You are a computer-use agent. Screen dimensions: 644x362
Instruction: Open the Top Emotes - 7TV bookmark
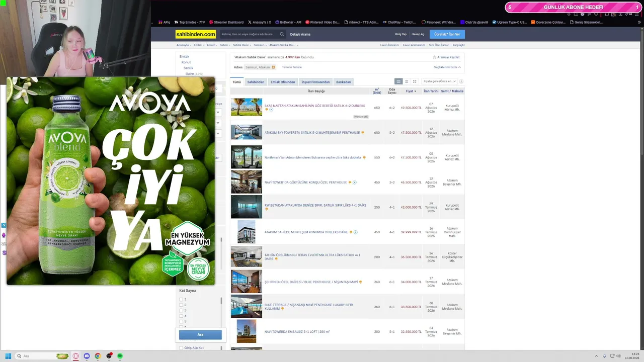click(x=189, y=22)
